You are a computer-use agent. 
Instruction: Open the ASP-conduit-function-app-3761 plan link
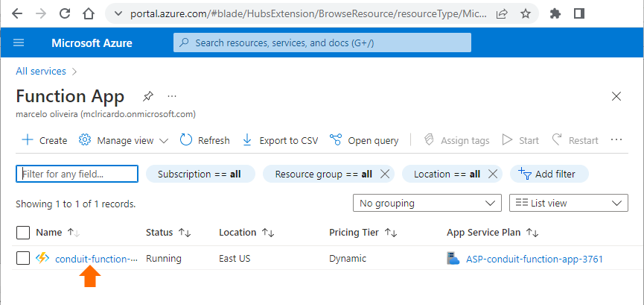click(535, 259)
